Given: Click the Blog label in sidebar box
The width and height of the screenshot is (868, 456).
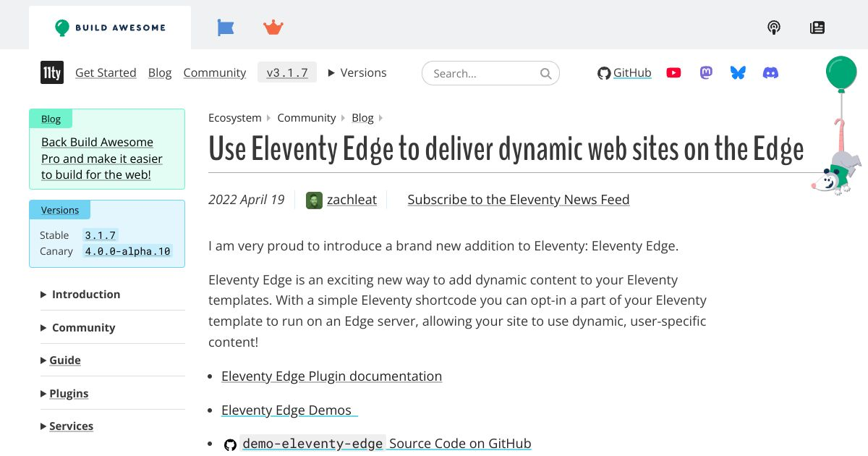Looking at the screenshot, I should click(x=51, y=119).
